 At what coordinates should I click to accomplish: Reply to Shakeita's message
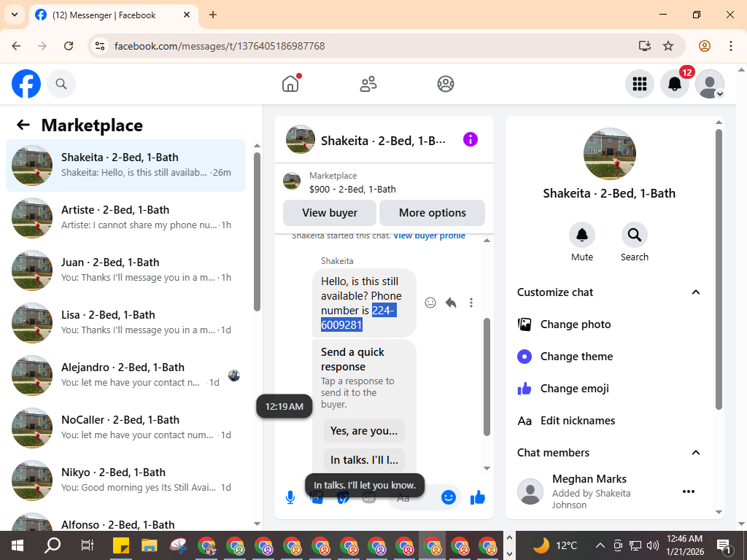click(x=451, y=303)
